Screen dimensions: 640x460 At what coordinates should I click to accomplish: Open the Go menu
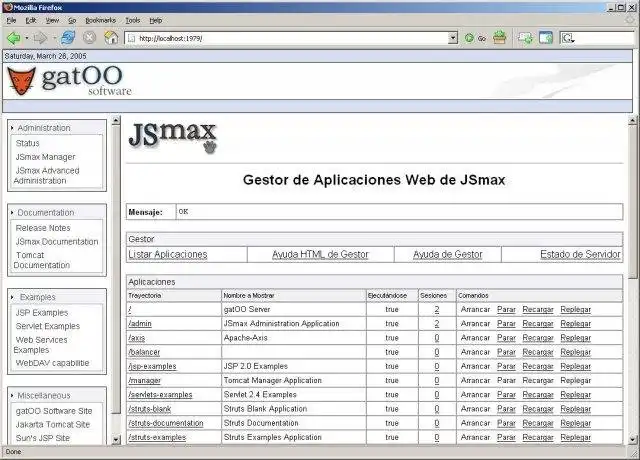[x=72, y=20]
